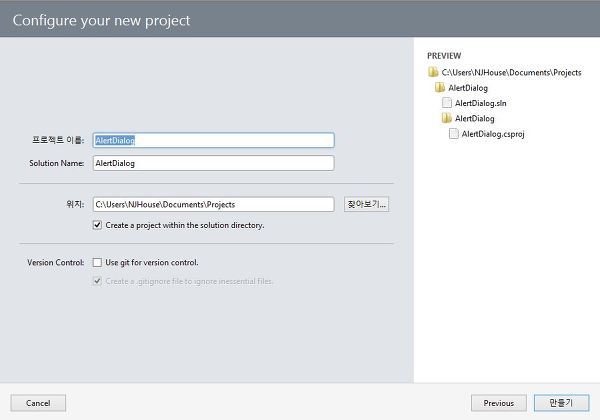
Task: Enable 'Use git for version control'
Action: [x=98, y=262]
